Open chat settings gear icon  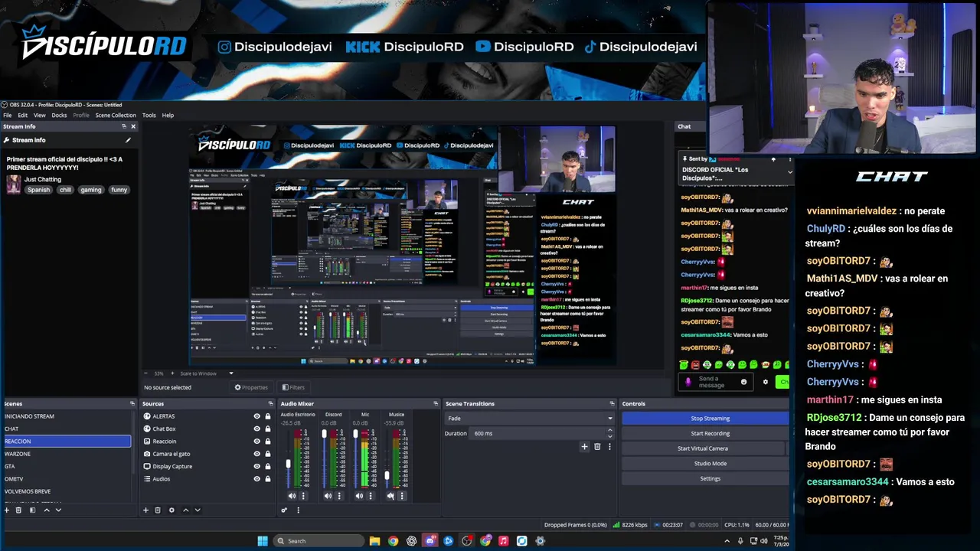[765, 382]
